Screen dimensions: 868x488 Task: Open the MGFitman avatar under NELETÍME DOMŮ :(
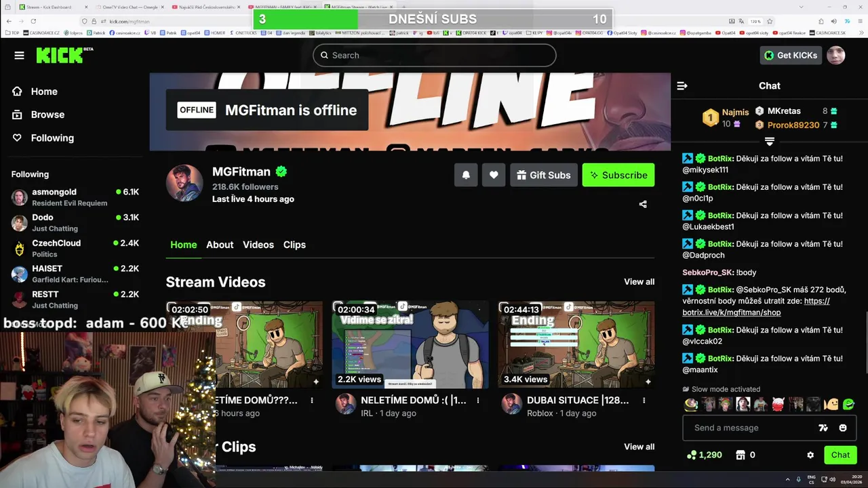click(x=345, y=404)
